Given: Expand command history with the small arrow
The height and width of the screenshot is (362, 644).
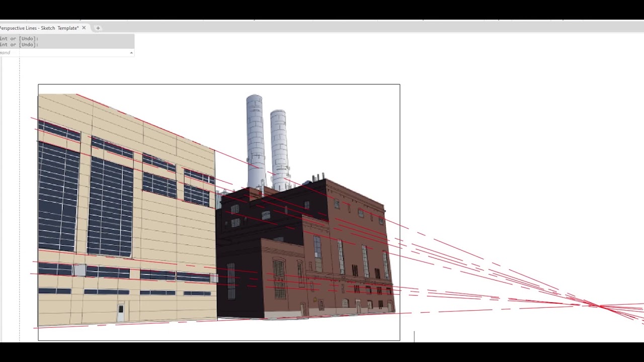Looking at the screenshot, I should click(131, 53).
